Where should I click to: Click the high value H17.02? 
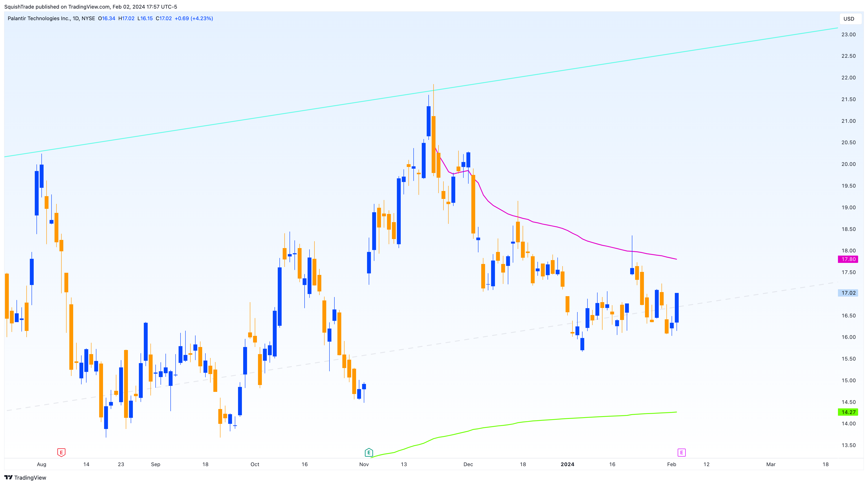point(126,18)
